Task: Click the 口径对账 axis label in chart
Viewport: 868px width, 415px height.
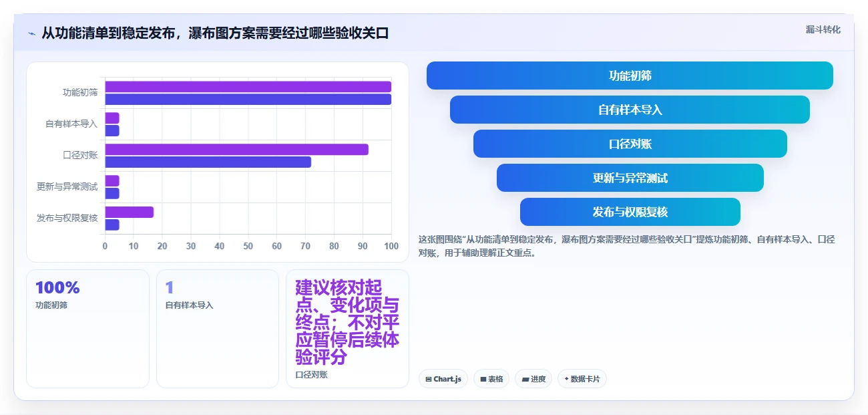Action: [80, 155]
